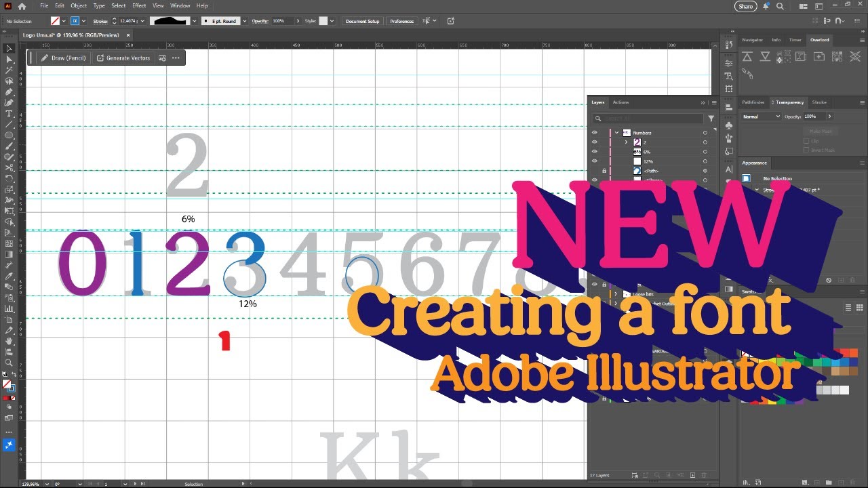
Task: Open Layers panel filter funnel
Action: point(711,118)
